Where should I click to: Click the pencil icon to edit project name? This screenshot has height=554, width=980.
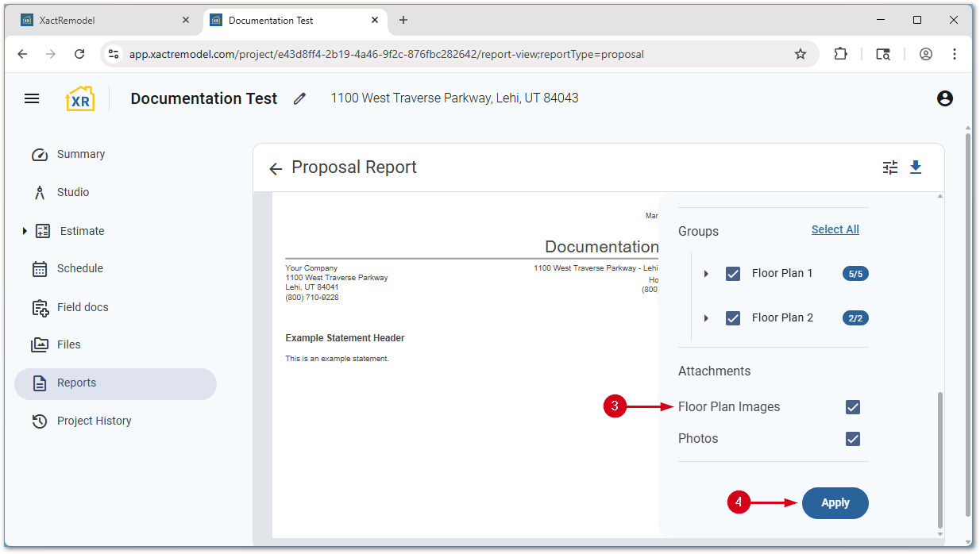pyautogui.click(x=299, y=98)
